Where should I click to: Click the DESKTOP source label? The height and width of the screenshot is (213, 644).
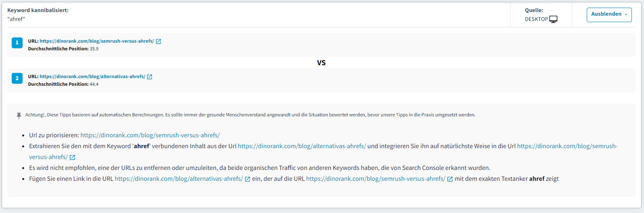click(536, 19)
